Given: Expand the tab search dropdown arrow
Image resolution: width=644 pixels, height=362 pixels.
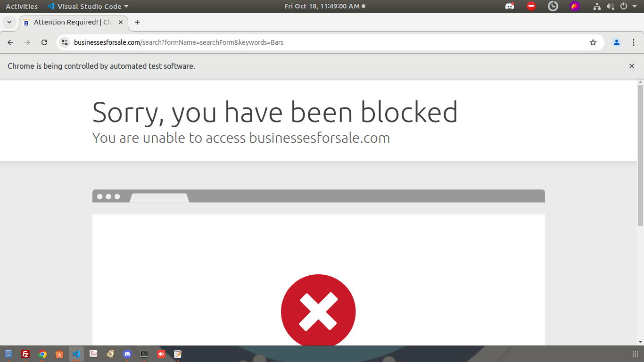Looking at the screenshot, I should [9, 22].
